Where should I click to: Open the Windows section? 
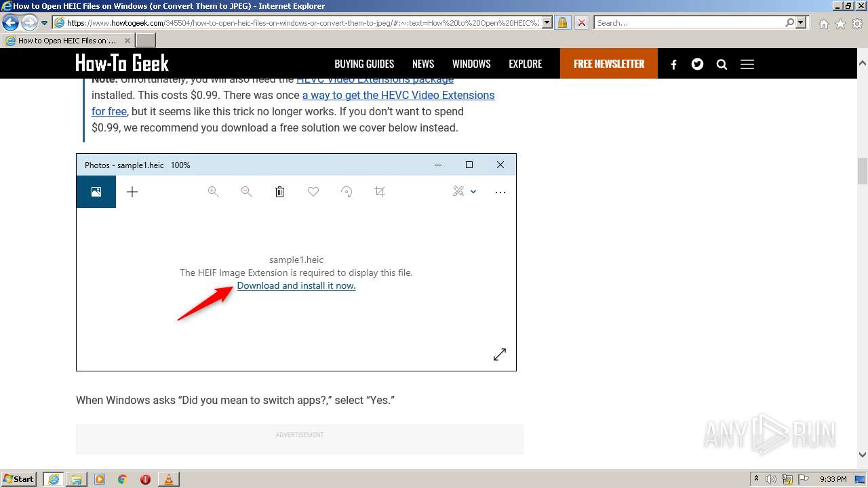[471, 64]
